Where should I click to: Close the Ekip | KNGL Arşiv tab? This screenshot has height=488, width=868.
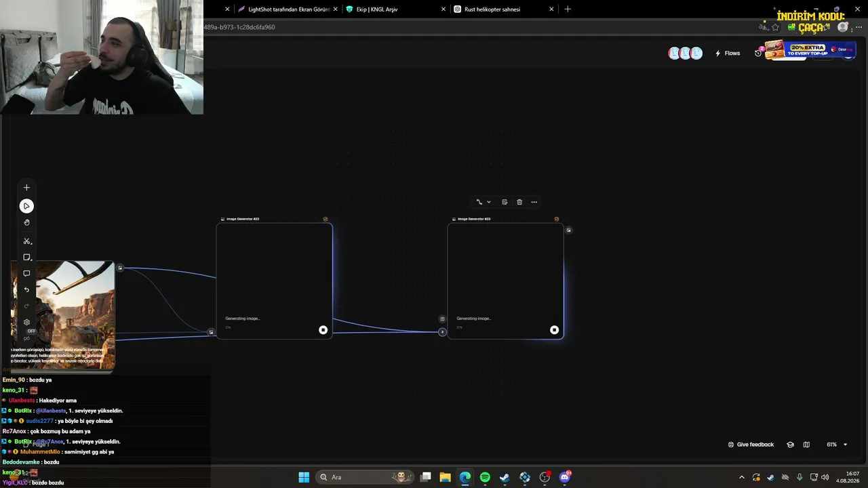pyautogui.click(x=443, y=9)
